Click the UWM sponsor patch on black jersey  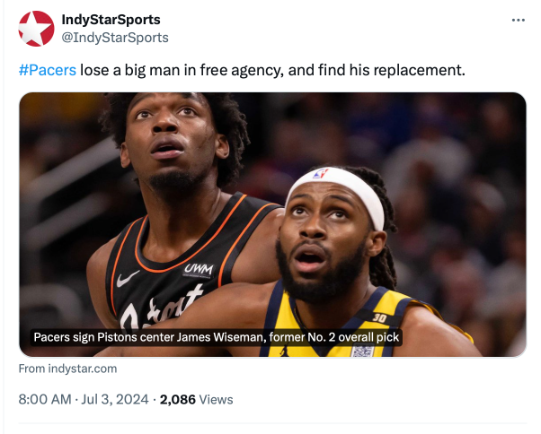[198, 269]
